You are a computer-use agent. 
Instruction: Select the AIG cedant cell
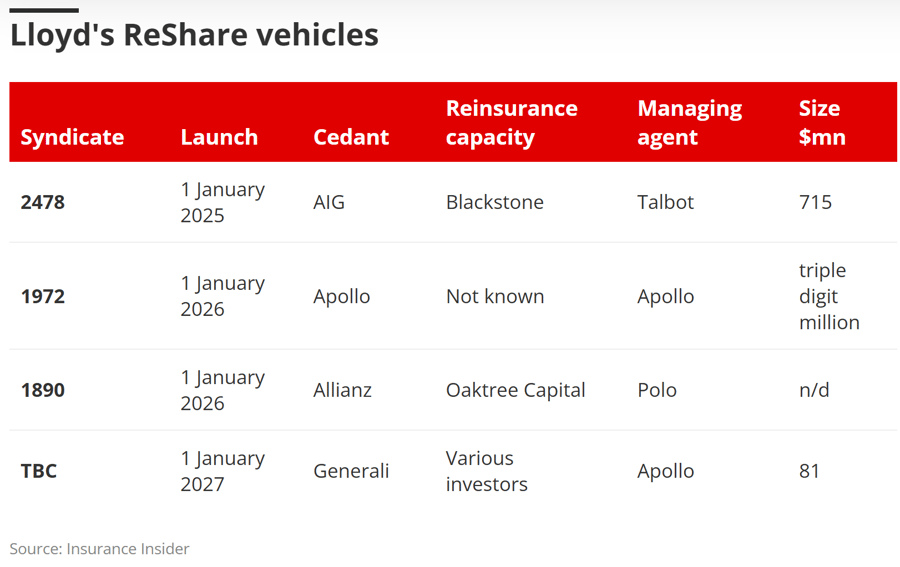pos(329,202)
